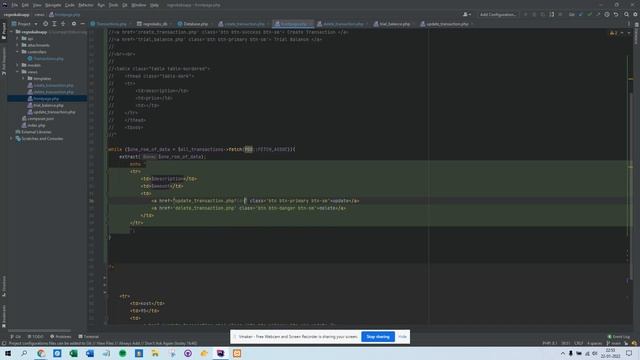This screenshot has height=360, width=640.
Task: Switch to trial_balance.php editor tab
Action: point(392,24)
